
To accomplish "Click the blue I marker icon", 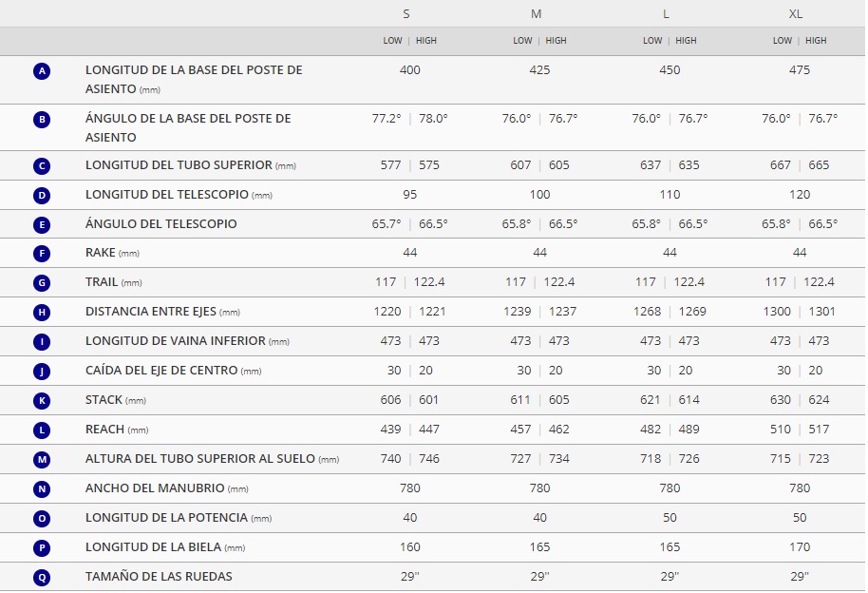I will coord(42,341).
